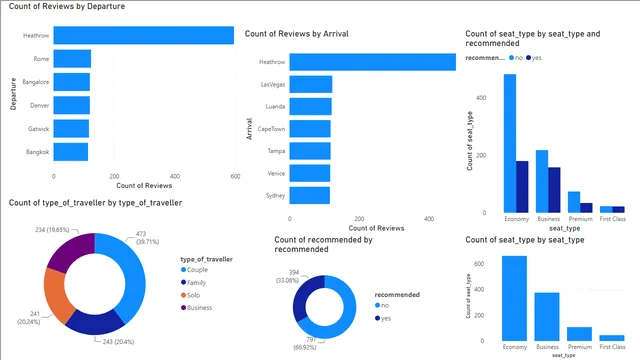Click the '241 (20.24%)' data label
Screen dimensions: 640x360
pos(29,318)
